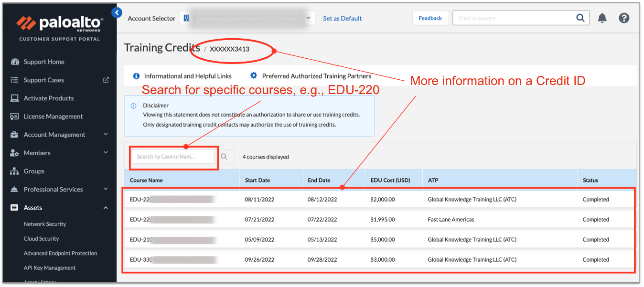Image resolution: width=644 pixels, height=287 pixels.
Task: Open API Key Management
Action: click(x=50, y=268)
